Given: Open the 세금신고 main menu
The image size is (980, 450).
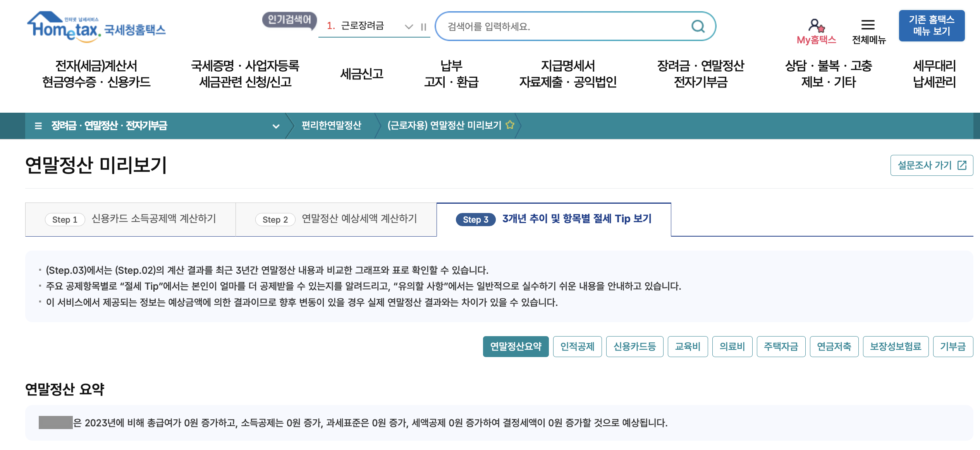Looking at the screenshot, I should click(361, 74).
